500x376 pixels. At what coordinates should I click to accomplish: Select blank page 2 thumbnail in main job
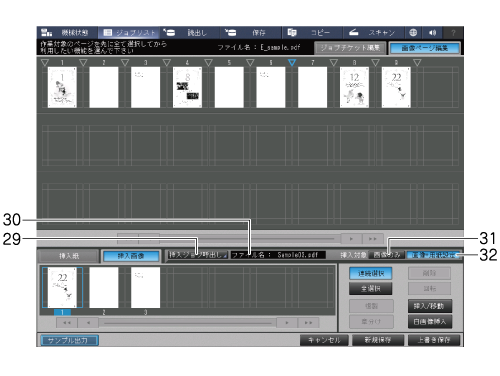click(x=104, y=87)
